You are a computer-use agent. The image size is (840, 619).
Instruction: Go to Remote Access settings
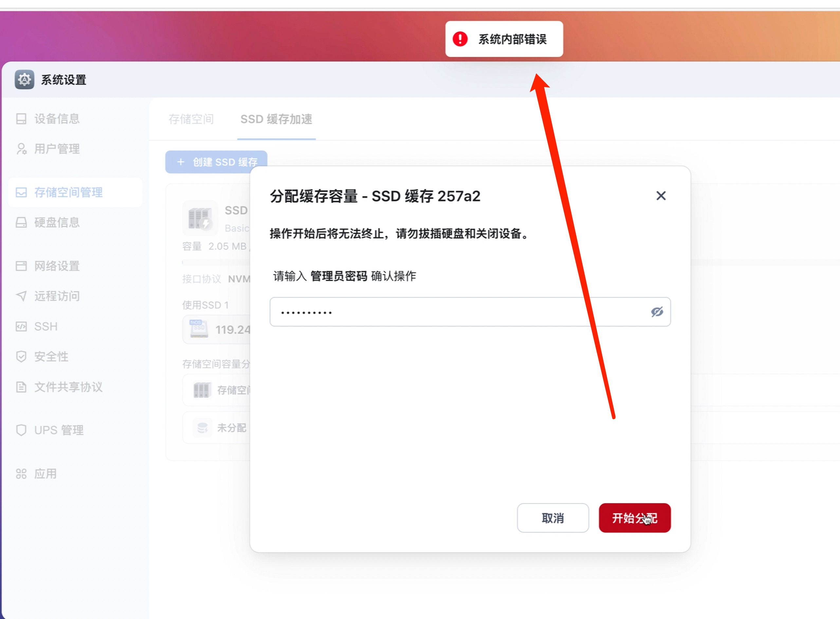57,296
